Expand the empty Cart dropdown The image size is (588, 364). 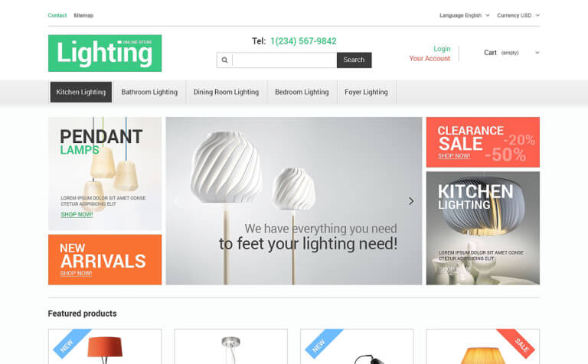(511, 53)
